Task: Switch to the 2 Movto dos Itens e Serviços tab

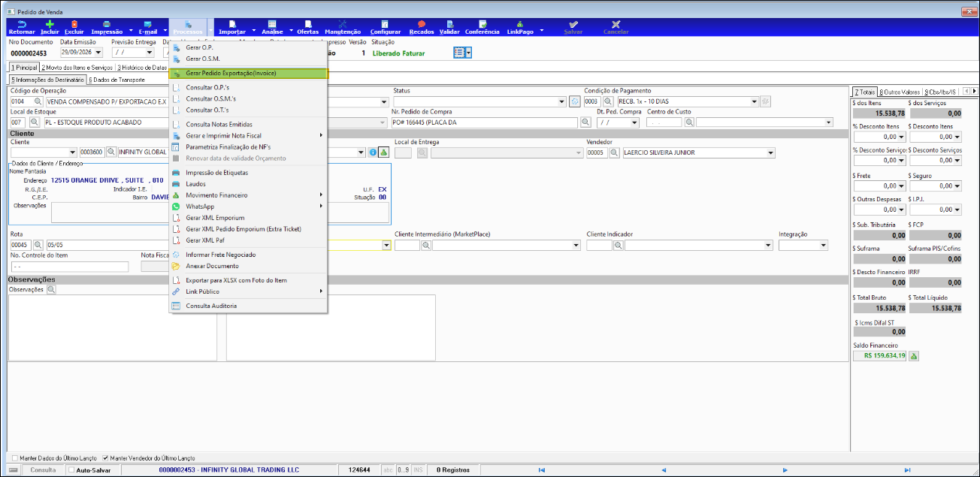Action: click(x=77, y=68)
